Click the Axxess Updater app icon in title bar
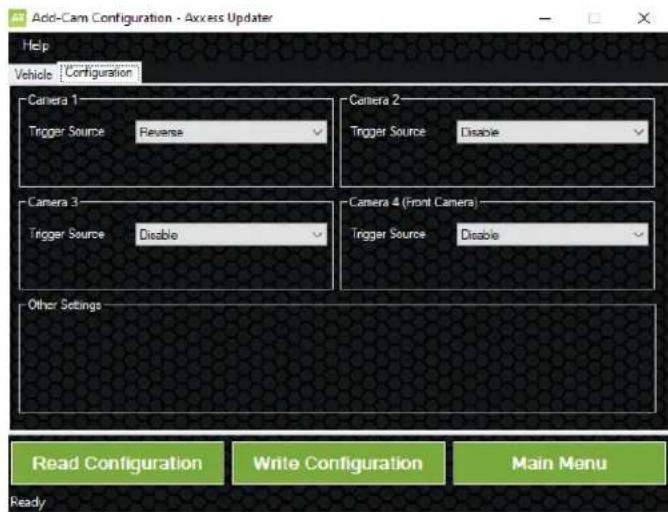The image size is (668, 512). point(17,18)
